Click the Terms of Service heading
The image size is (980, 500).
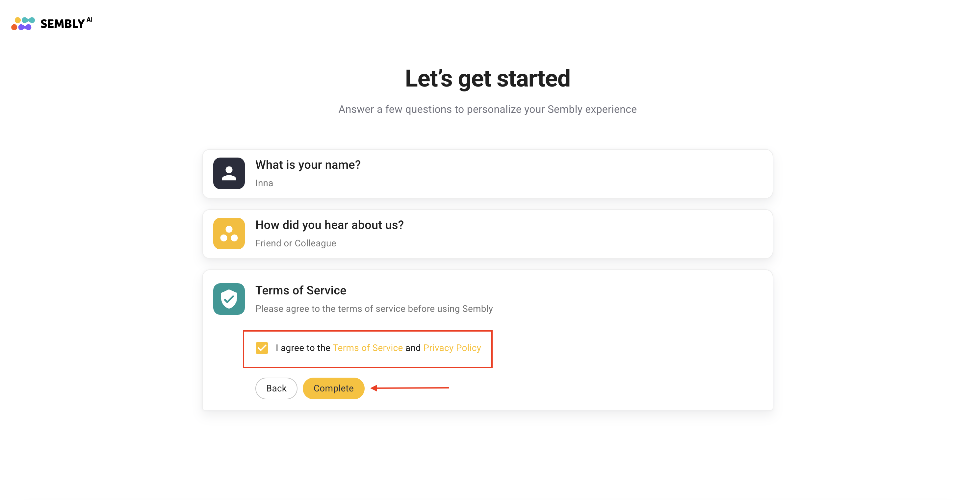pos(300,290)
